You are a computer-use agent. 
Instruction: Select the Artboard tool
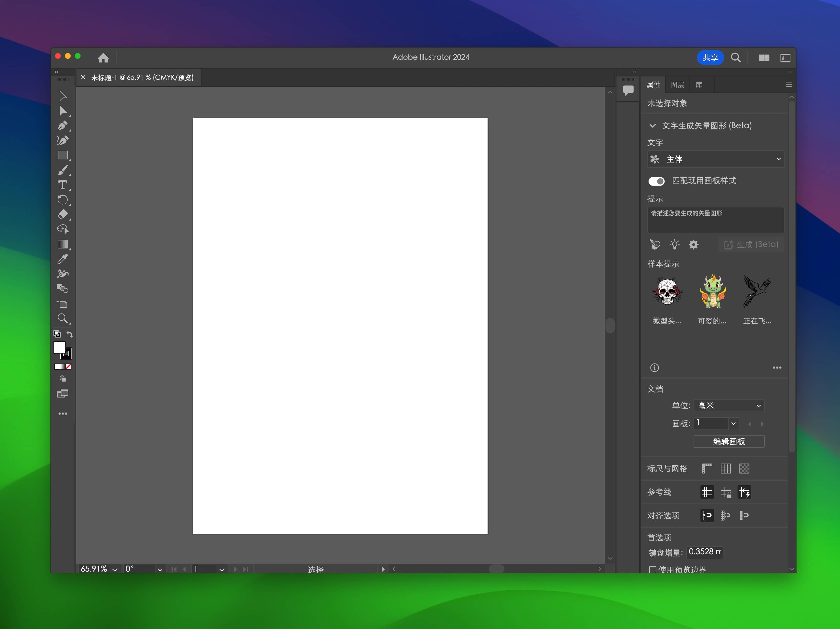coord(63,303)
